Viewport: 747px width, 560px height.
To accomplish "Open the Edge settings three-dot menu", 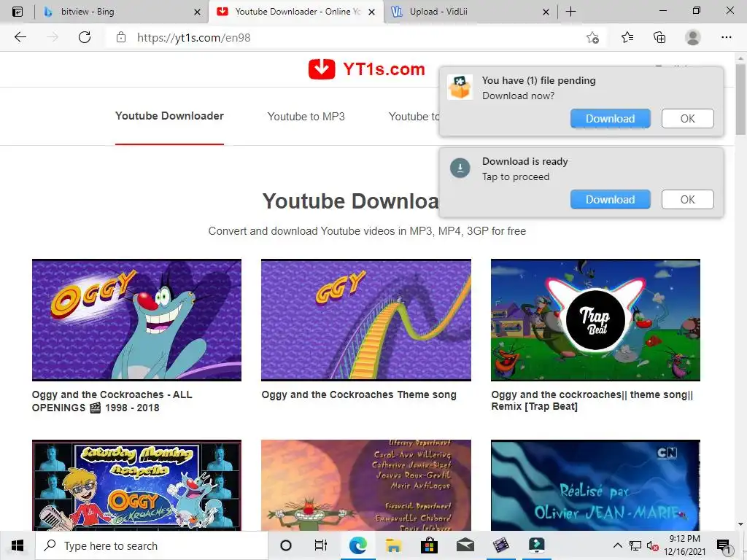I will coord(726,37).
